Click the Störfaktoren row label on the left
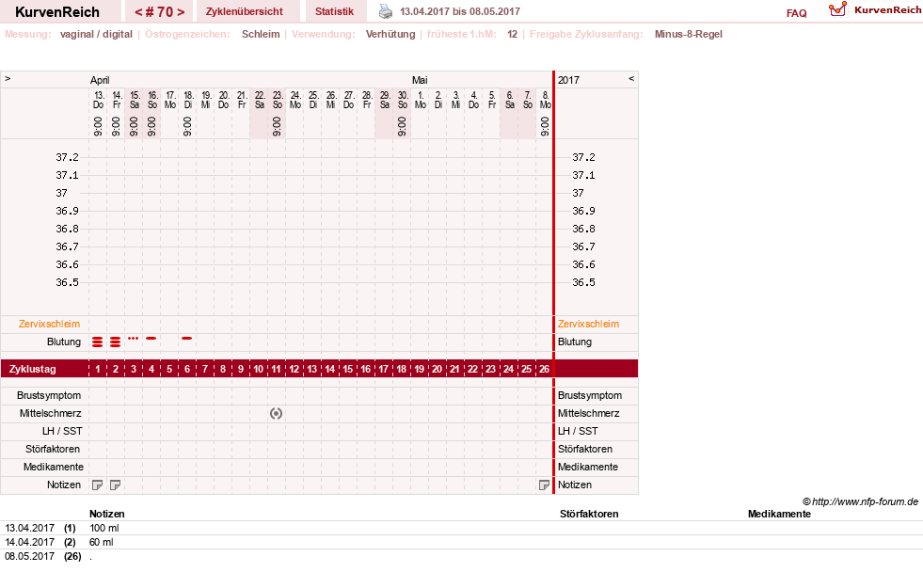 53,449
